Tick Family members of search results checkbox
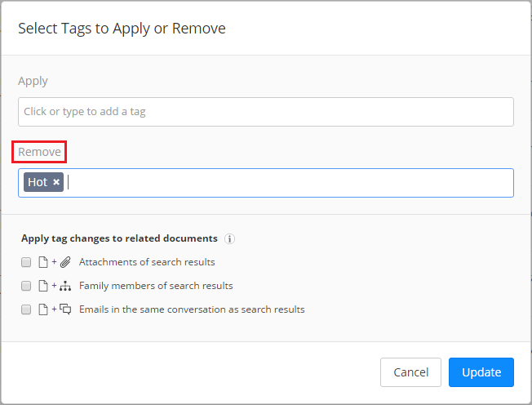 [26, 286]
